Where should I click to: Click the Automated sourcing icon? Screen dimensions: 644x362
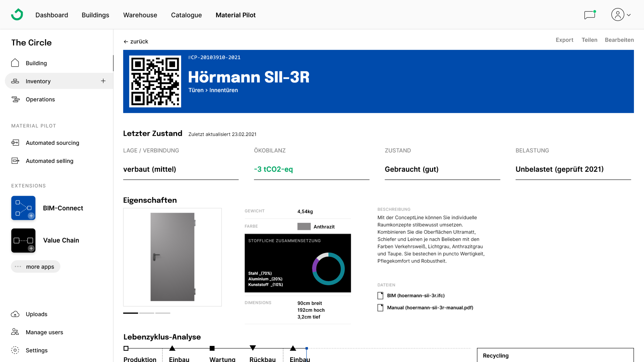click(15, 143)
